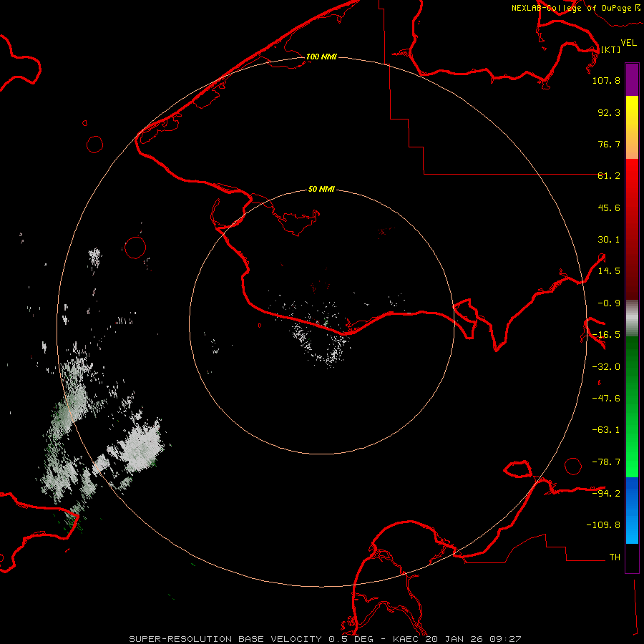This screenshot has height=644, width=644.
Task: Click the 45.6 velocity scale value
Action: [x=609, y=208]
